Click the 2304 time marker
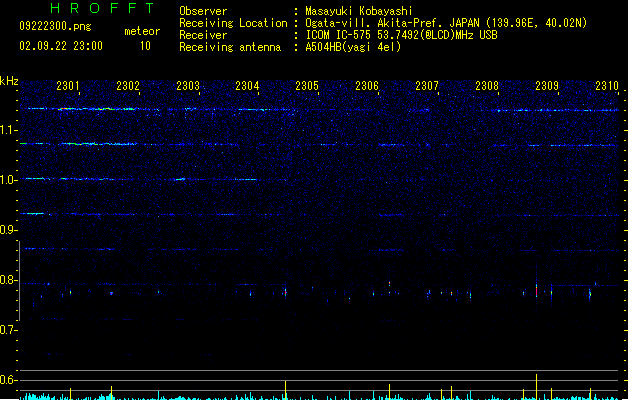 (x=247, y=86)
